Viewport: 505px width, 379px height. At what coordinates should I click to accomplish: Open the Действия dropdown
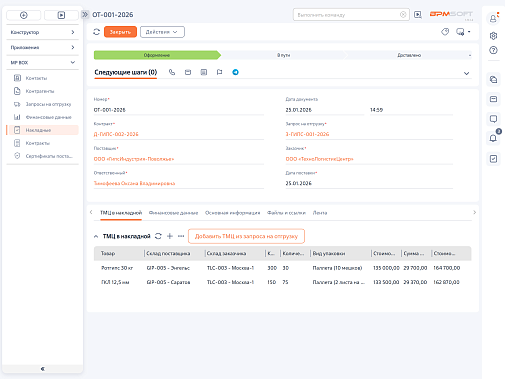162,32
